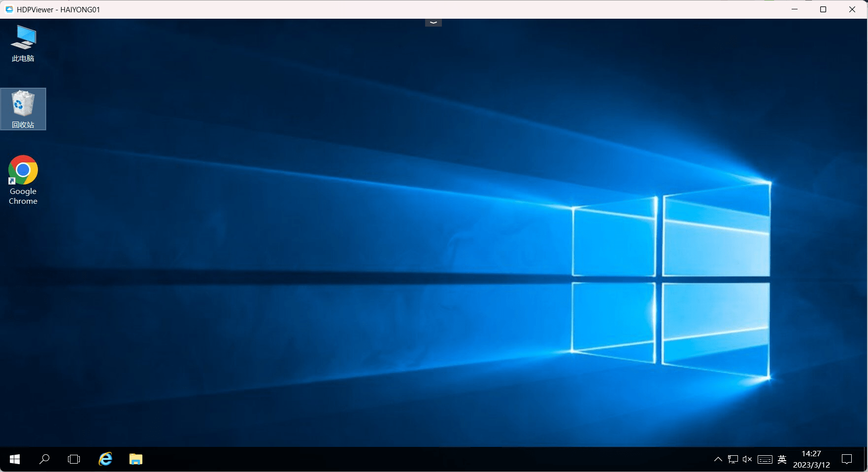
Task: Expand the HDPViewer top toolbar handle
Action: tap(434, 23)
